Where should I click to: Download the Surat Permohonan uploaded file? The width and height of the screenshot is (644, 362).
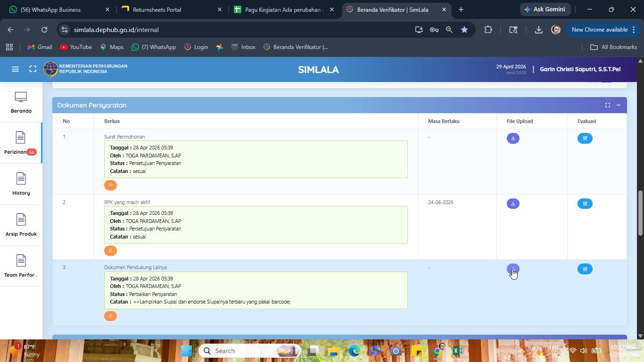point(513,138)
